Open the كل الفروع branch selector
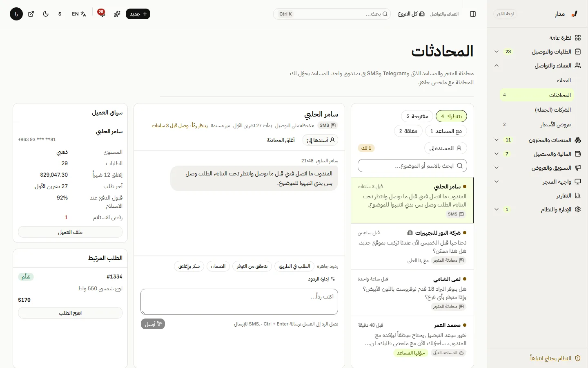This screenshot has width=588, height=368. (x=411, y=14)
